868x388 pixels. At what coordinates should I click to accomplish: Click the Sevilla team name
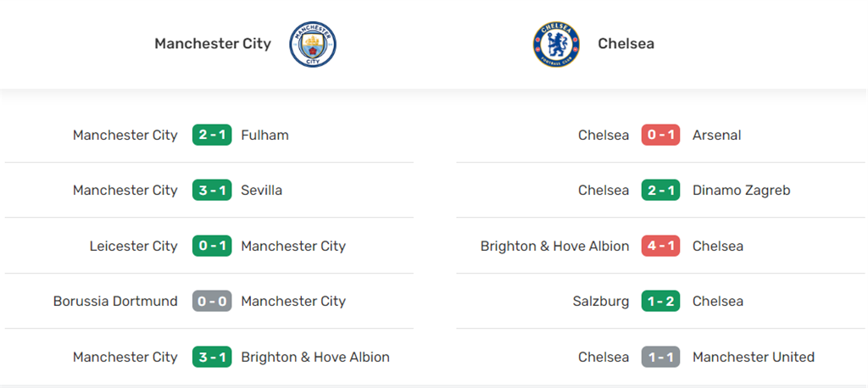[262, 191]
